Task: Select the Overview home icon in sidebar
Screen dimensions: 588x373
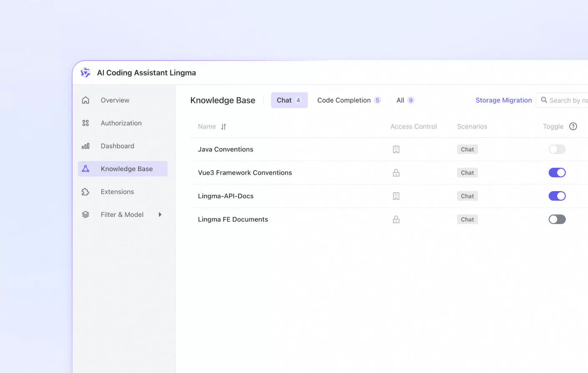Action: click(85, 100)
